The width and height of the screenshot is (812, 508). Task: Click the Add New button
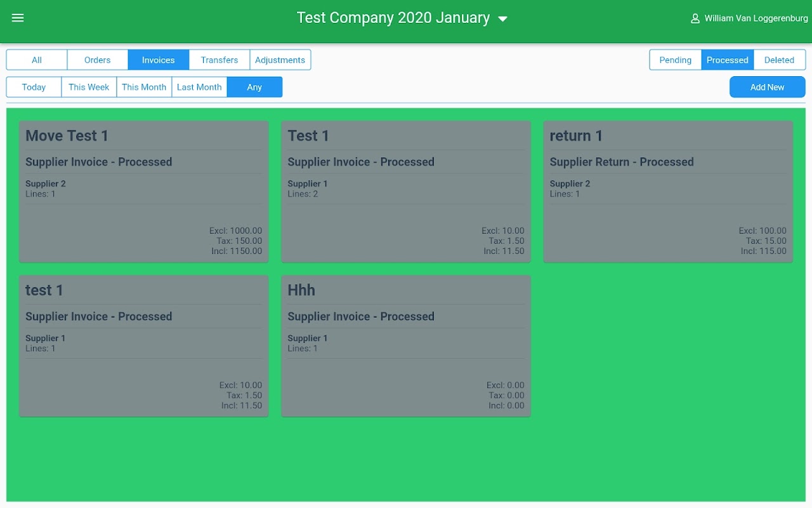tap(768, 87)
